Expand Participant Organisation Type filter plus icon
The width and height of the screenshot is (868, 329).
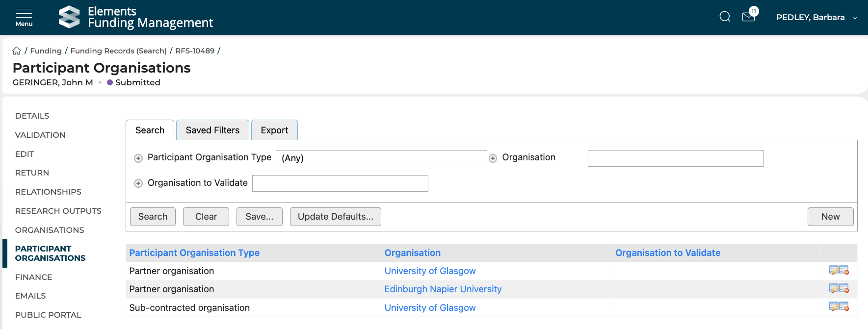138,158
